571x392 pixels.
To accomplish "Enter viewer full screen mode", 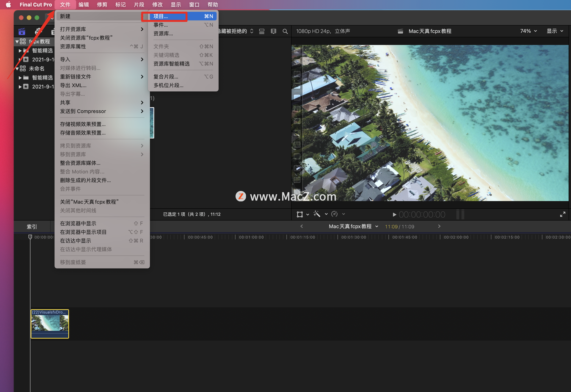I will coord(562,214).
